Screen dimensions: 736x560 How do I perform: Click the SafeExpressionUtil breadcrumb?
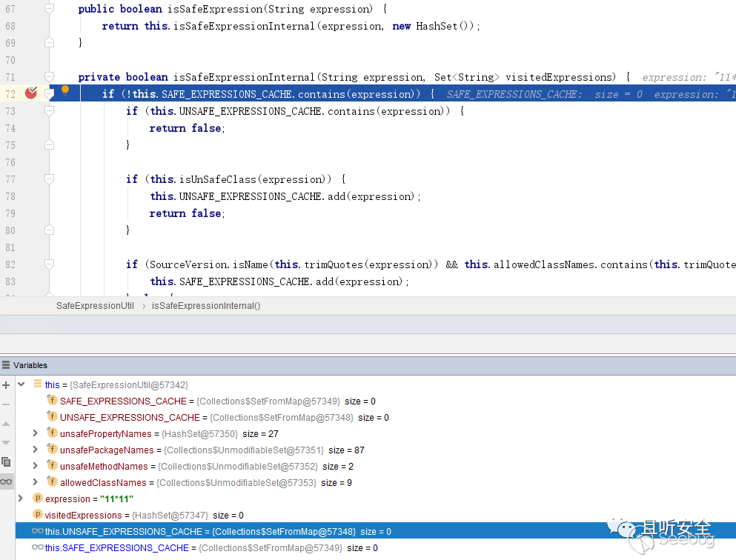(95, 305)
